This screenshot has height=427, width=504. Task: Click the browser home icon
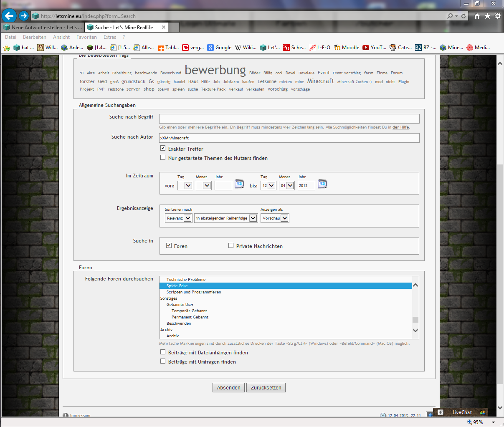pyautogui.click(x=477, y=16)
